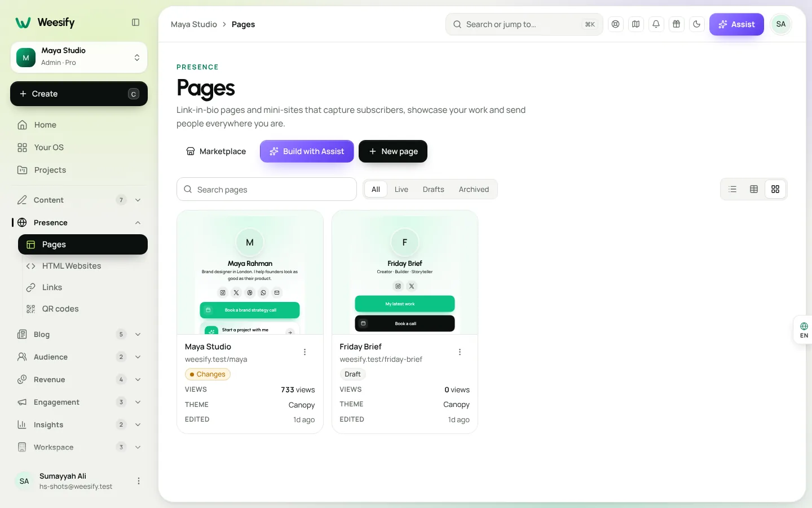The width and height of the screenshot is (812, 508).
Task: Expand the Insights section
Action: 79,424
